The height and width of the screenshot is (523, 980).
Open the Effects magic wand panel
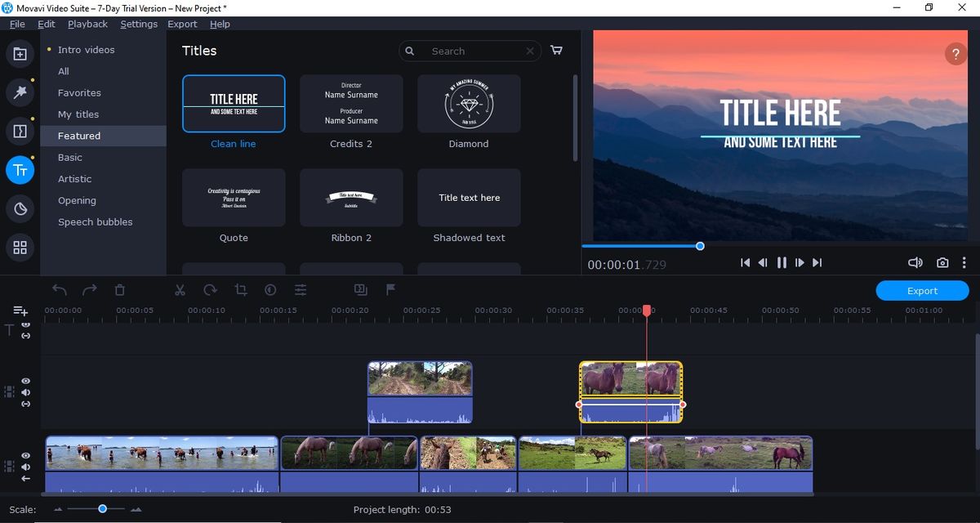(x=20, y=92)
